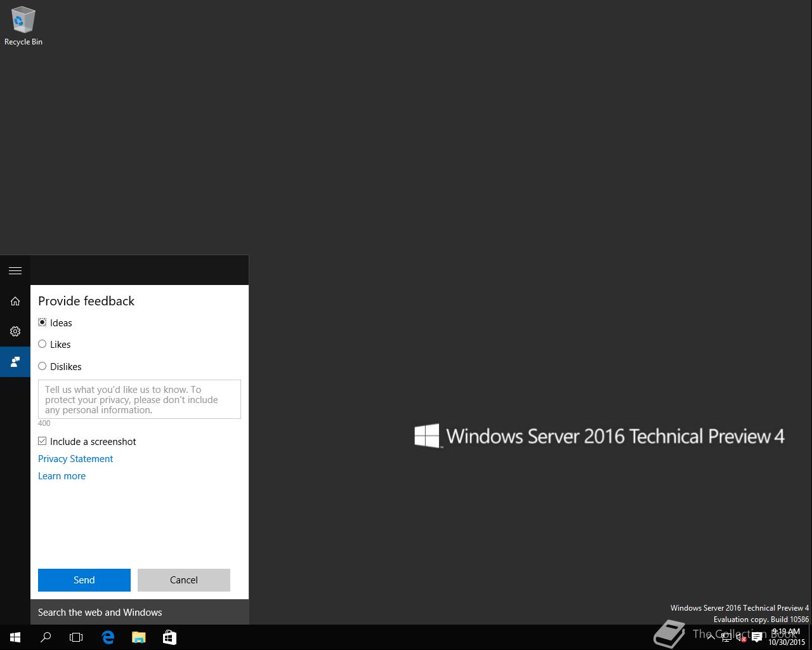Image resolution: width=812 pixels, height=650 pixels.
Task: Cancel the feedback form
Action: click(184, 580)
